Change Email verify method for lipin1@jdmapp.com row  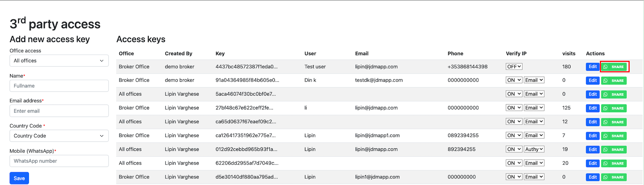(x=534, y=177)
